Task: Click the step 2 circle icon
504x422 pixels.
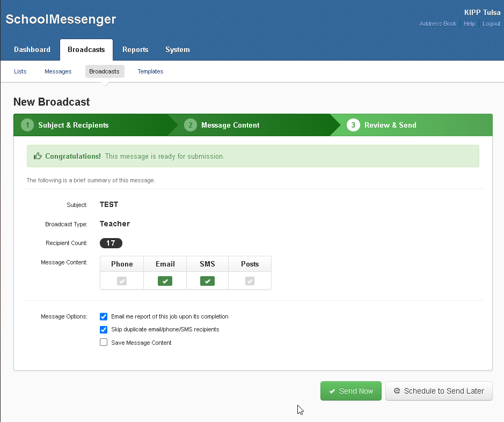Action: (190, 125)
